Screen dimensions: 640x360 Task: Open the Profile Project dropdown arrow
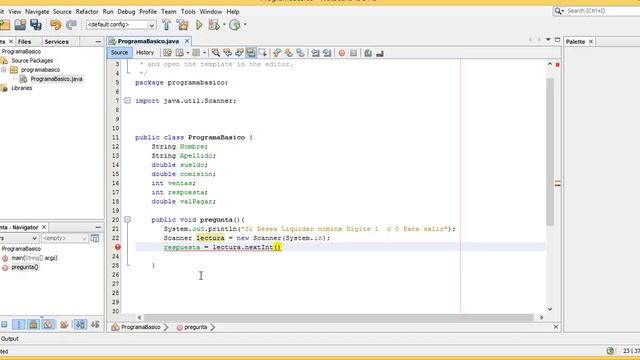(x=245, y=24)
